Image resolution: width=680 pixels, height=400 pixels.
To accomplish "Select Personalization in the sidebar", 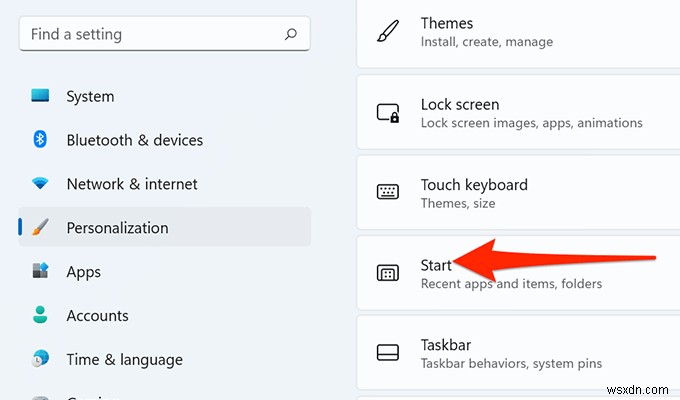I will click(165, 227).
